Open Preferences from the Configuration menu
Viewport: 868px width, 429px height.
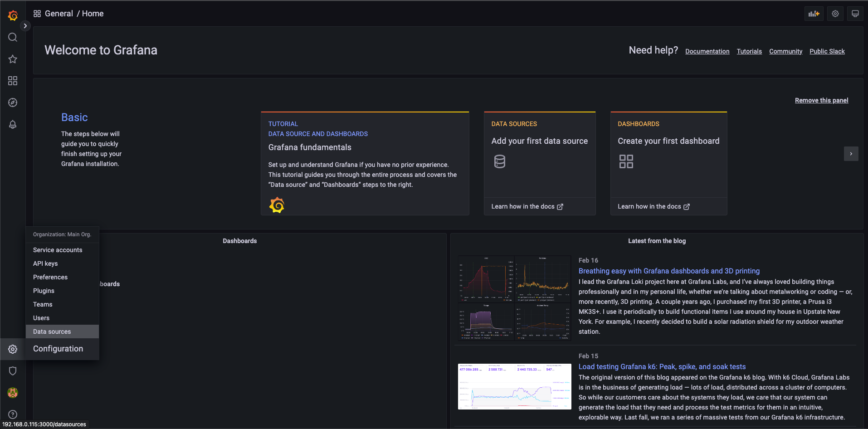[62, 277]
